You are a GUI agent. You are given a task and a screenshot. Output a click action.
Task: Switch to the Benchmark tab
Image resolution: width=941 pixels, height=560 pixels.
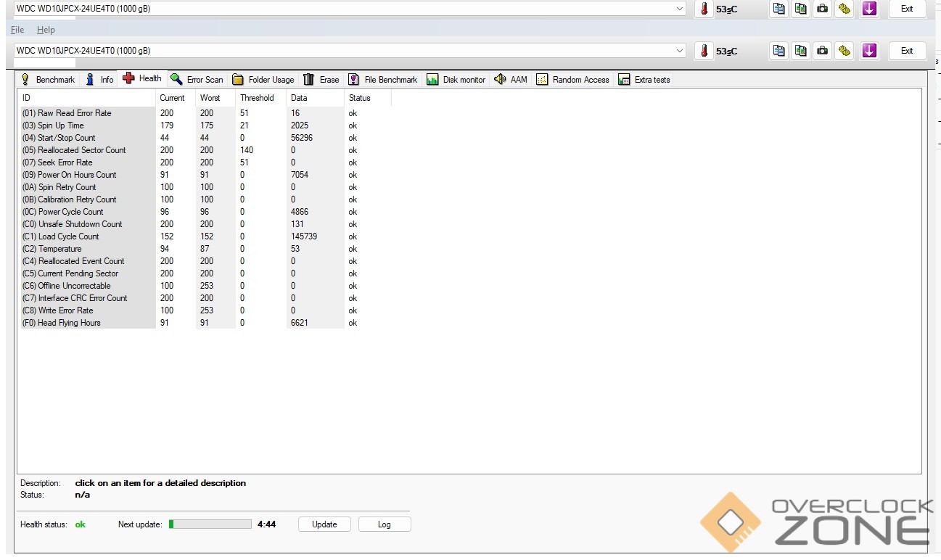click(x=48, y=80)
